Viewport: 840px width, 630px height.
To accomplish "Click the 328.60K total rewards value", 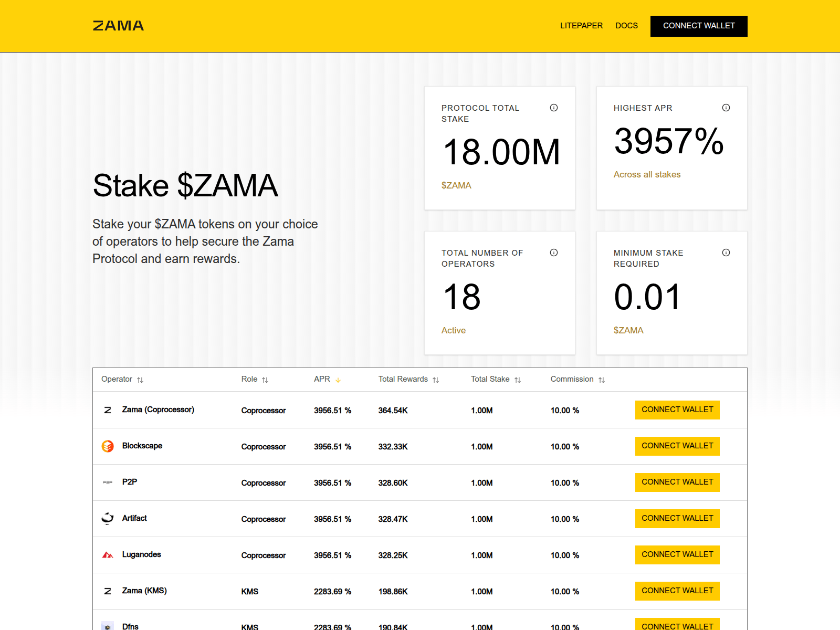I will 393,483.
